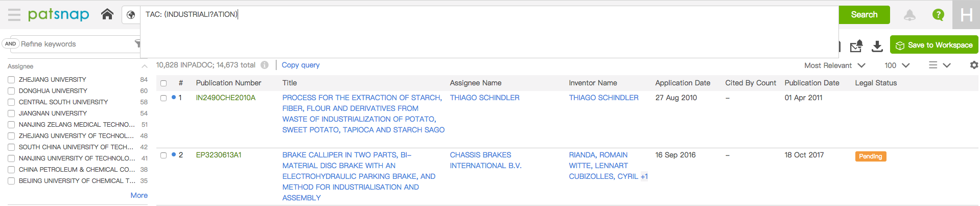980x206 pixels.
Task: Click the info icon beside total count
Action: (265, 65)
